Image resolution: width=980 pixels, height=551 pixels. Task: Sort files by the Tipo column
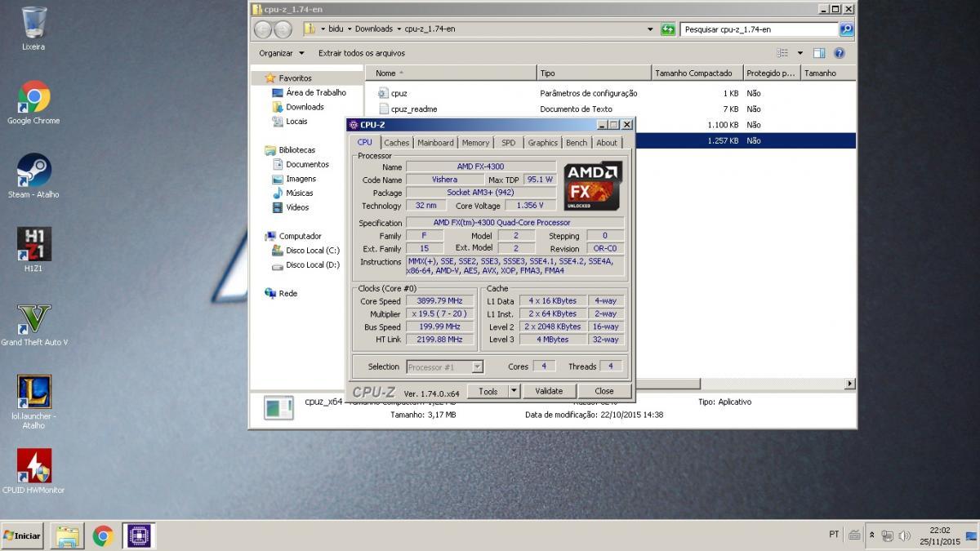pyautogui.click(x=594, y=73)
